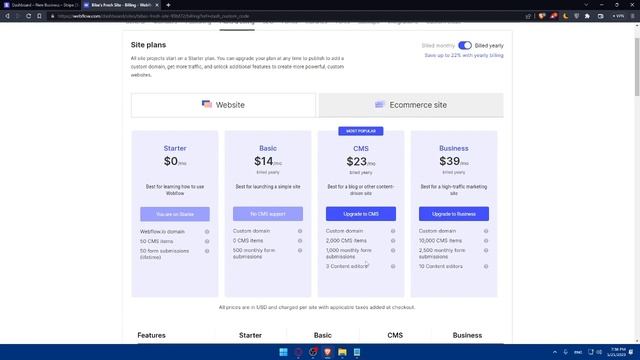Click the Website tab icon
The image size is (640, 360).
(x=207, y=104)
